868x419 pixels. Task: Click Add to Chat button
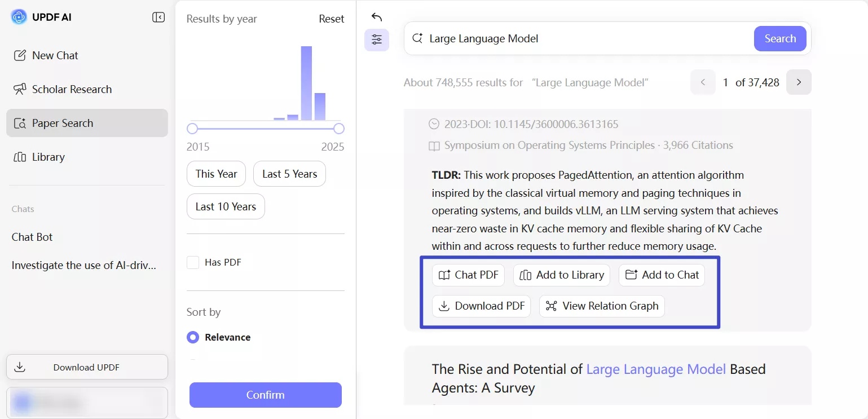click(x=662, y=275)
